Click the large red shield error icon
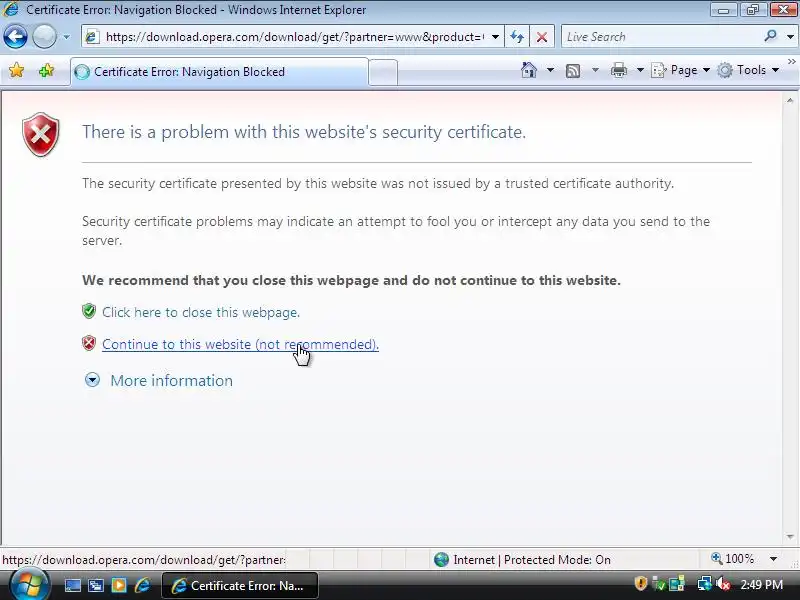This screenshot has width=800, height=600. [41, 134]
